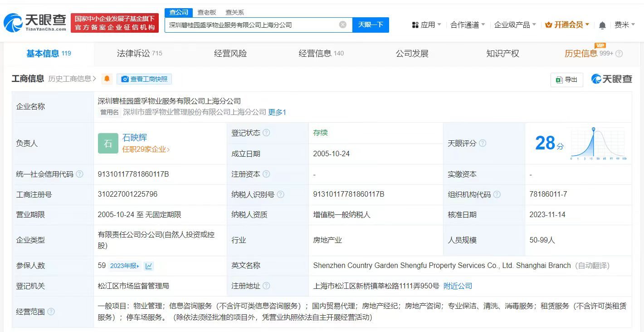Open the 附近公司 link
The width and height of the screenshot is (644, 332).
click(x=457, y=286)
